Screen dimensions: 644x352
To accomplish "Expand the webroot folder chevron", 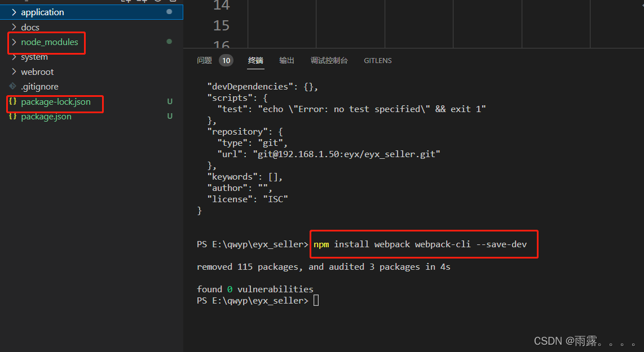I will [14, 72].
